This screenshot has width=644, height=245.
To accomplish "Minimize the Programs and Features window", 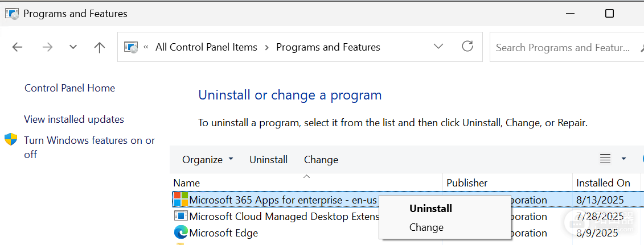I will (571, 14).
